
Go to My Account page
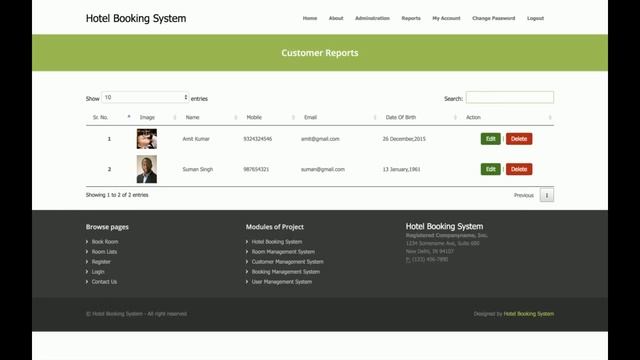point(446,18)
